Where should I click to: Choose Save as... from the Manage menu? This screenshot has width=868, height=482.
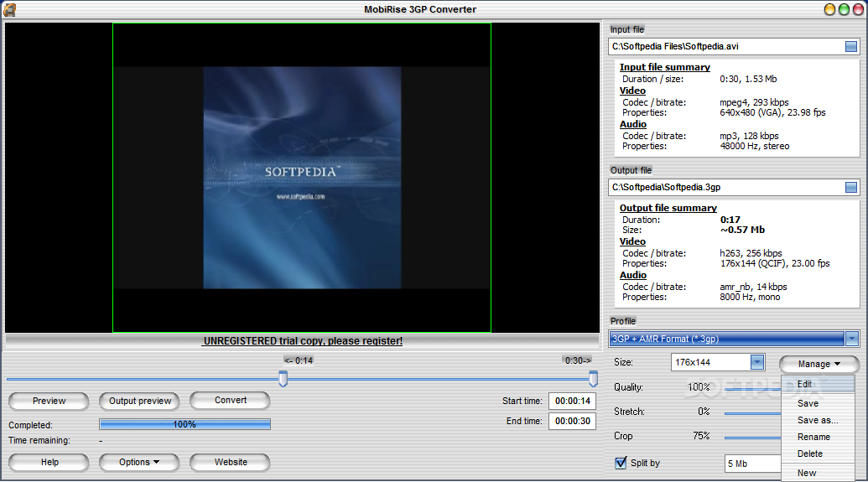tap(818, 420)
